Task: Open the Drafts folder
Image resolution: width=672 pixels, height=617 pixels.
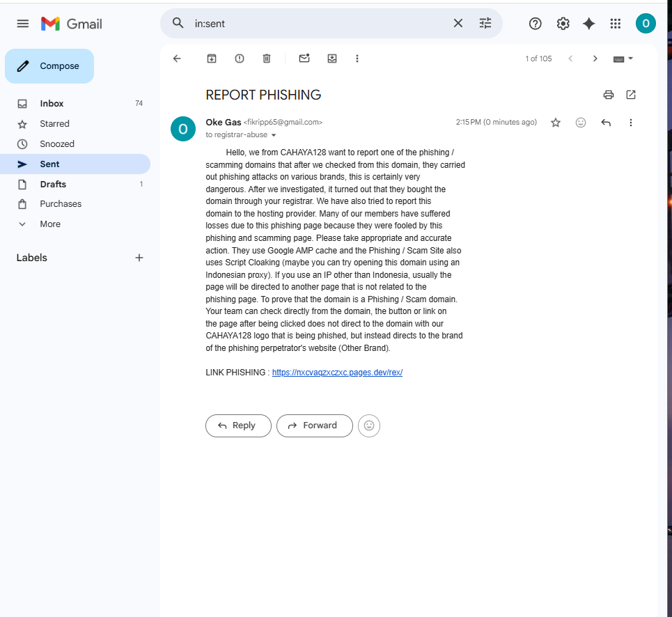Action: (75, 185)
